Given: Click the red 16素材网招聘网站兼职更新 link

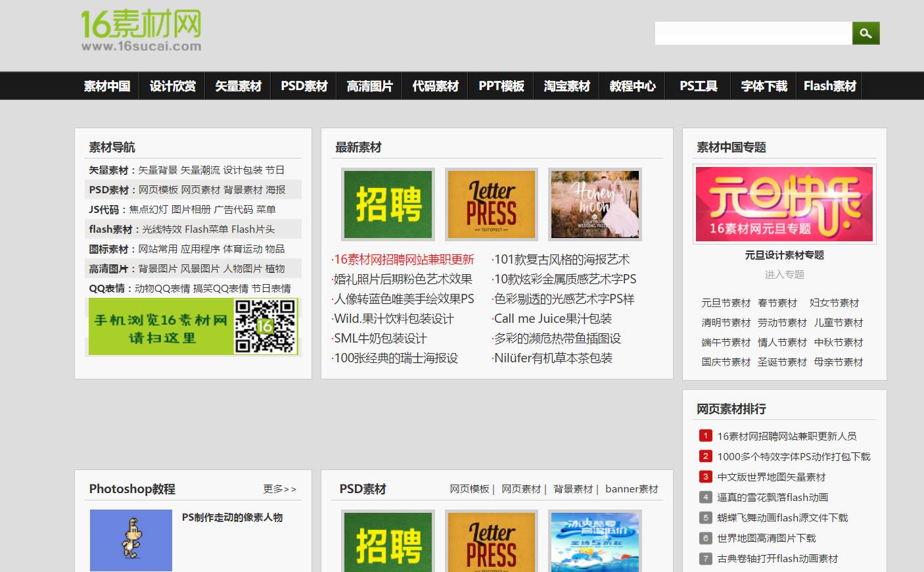Looking at the screenshot, I should coord(403,260).
